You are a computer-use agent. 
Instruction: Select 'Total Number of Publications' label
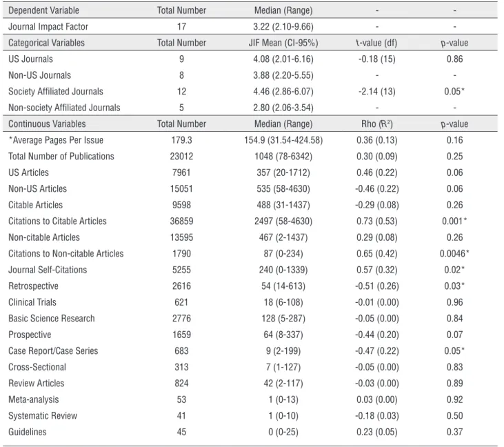click(61, 157)
